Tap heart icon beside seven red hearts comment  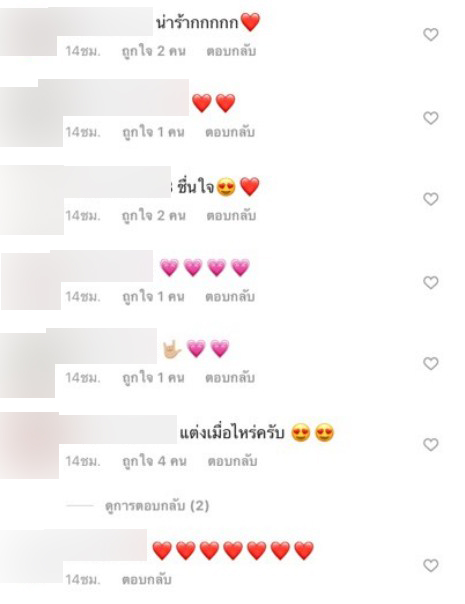pos(431,565)
